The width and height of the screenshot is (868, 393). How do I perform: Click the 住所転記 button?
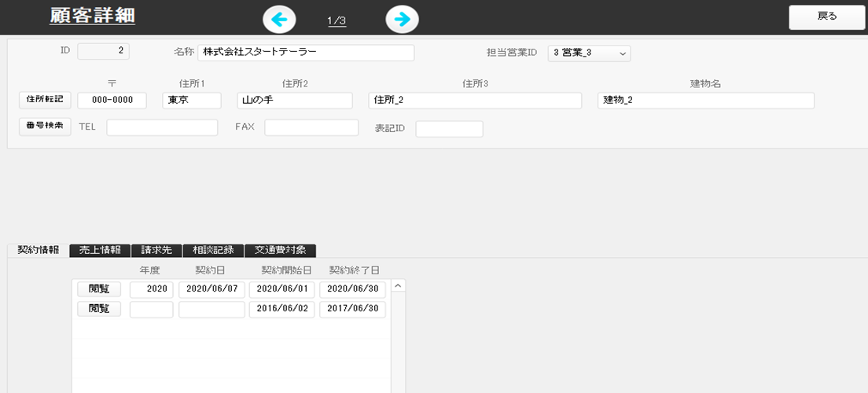tap(46, 100)
